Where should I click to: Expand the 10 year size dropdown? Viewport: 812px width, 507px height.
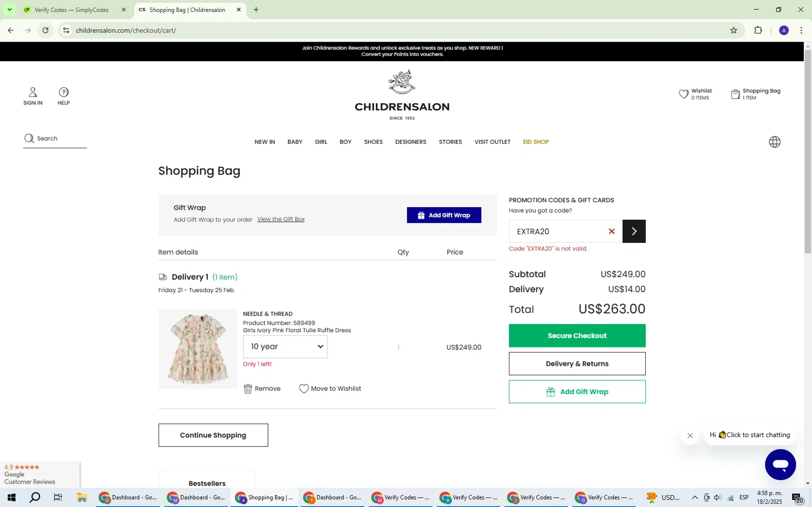tap(285, 347)
